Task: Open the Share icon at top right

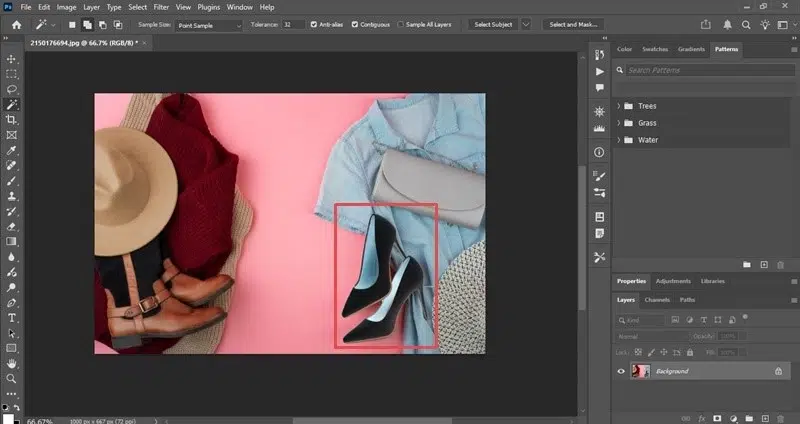Action: click(x=706, y=24)
